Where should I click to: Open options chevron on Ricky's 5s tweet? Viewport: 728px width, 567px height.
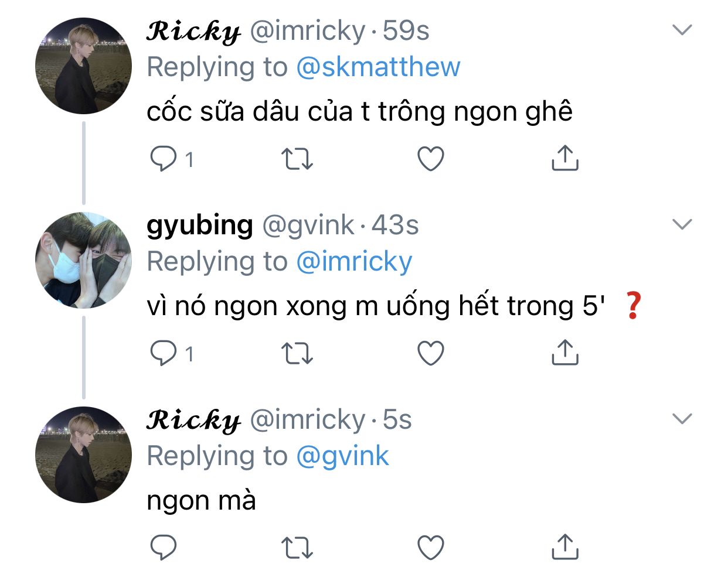click(x=682, y=419)
